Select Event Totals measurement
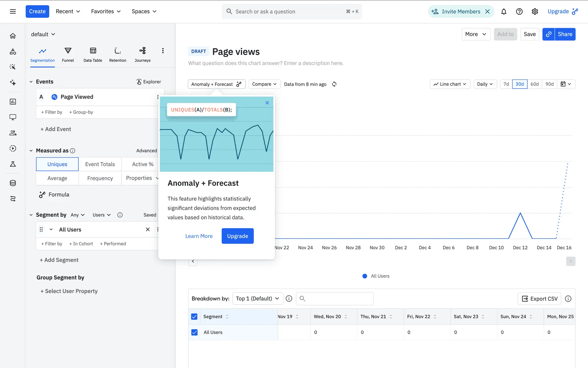Image resolution: width=588 pixels, height=368 pixels. tap(100, 164)
